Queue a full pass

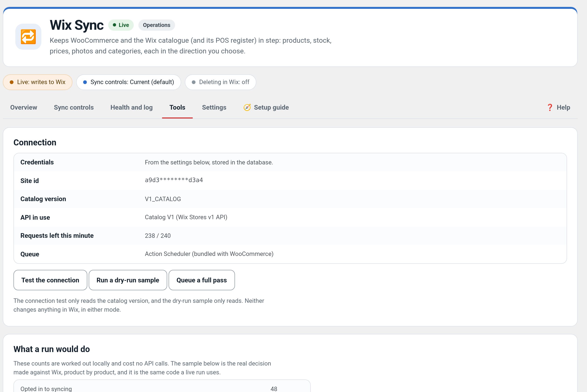pos(202,280)
